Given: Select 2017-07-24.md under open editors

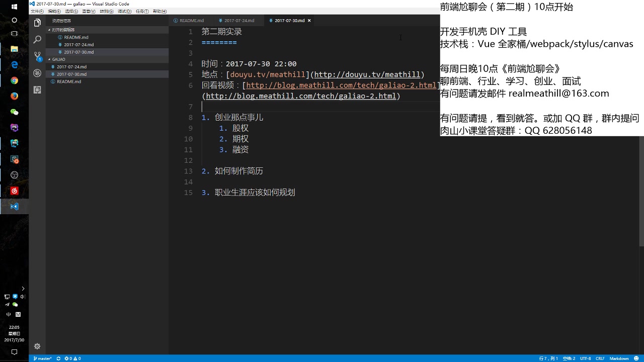Looking at the screenshot, I should click(x=78, y=45).
